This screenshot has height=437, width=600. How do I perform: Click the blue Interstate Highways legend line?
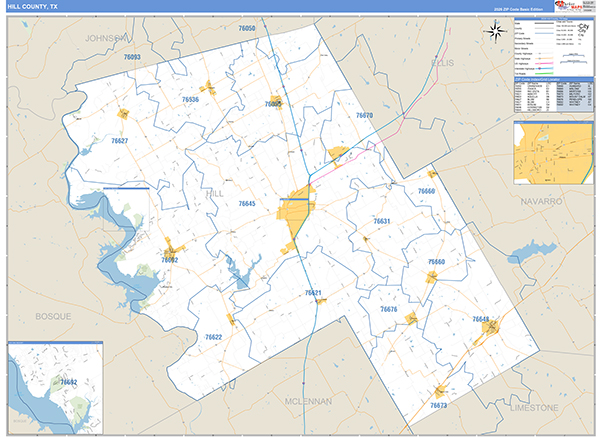pyautogui.click(x=544, y=68)
